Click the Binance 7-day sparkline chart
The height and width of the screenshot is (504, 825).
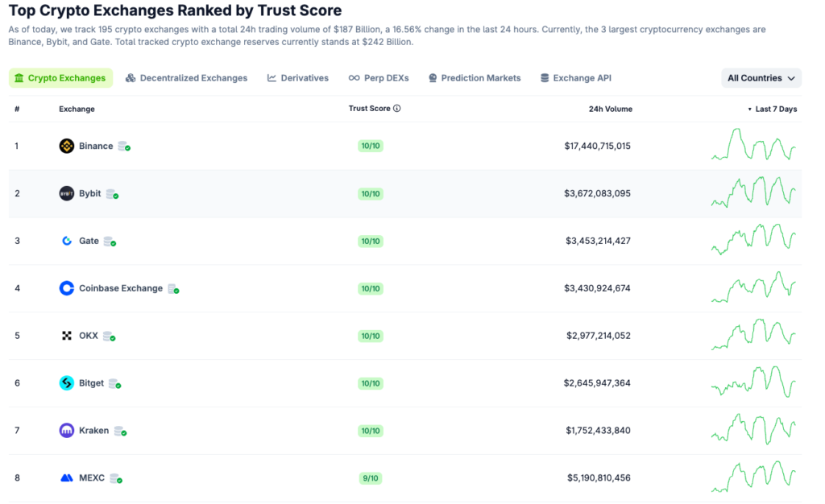tap(754, 146)
